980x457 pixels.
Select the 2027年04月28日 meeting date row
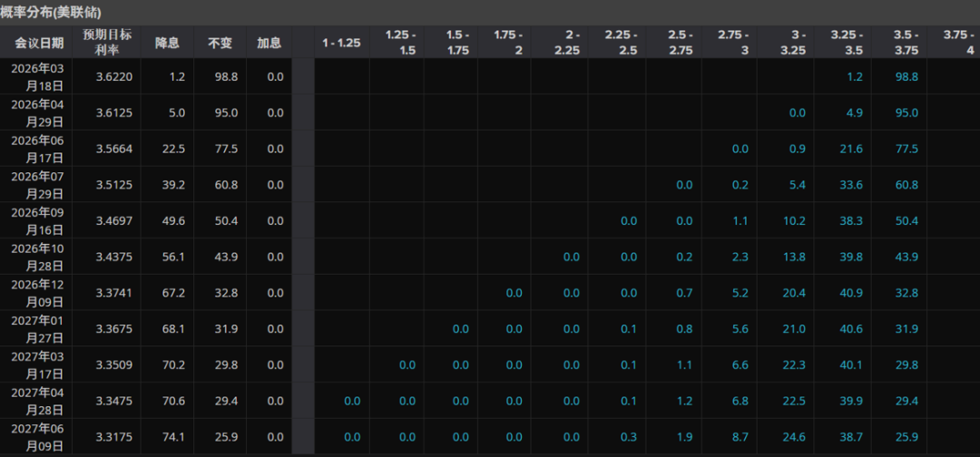(x=37, y=402)
